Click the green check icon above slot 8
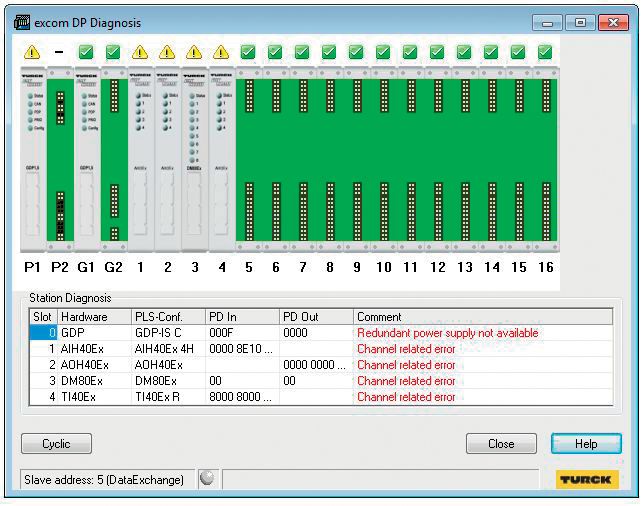 click(329, 52)
